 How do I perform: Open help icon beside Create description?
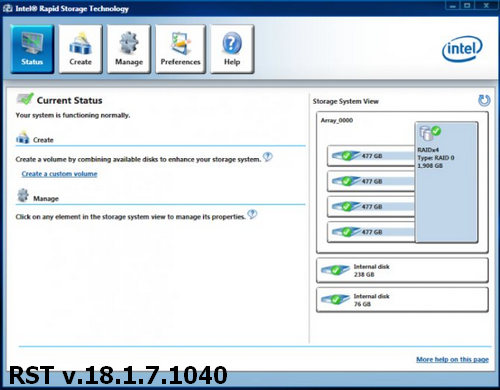click(267, 157)
